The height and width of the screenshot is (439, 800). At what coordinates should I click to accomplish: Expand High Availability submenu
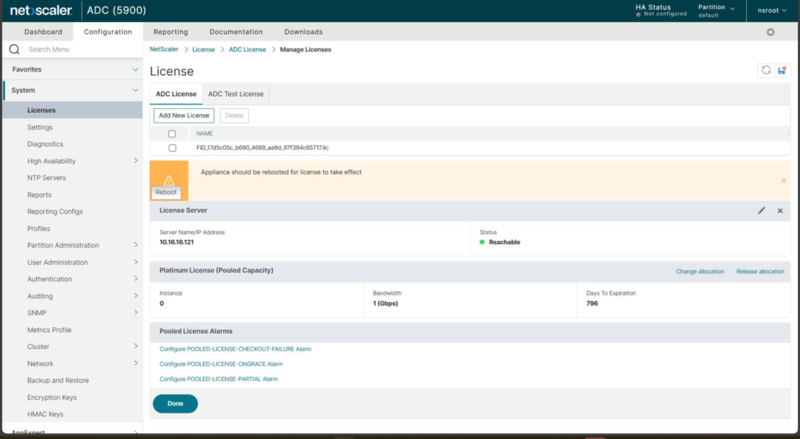136,161
